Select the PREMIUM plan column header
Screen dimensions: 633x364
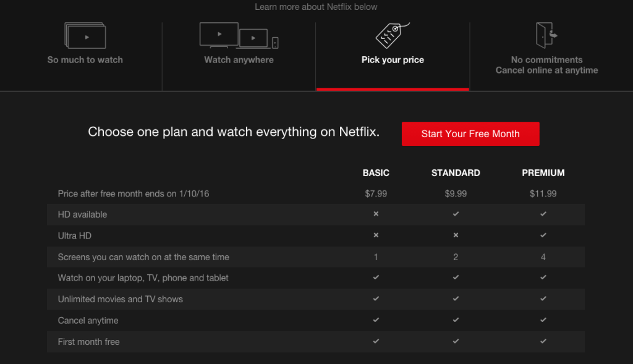[x=543, y=173]
